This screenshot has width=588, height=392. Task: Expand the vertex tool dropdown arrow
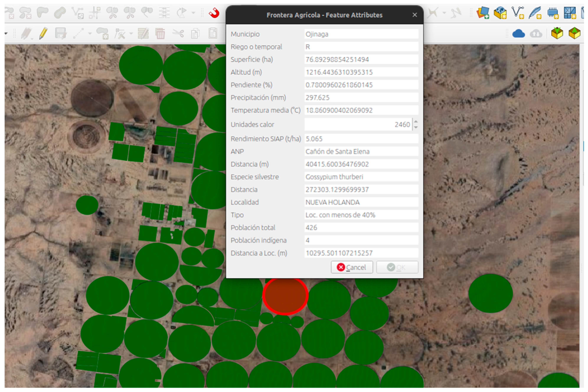131,33
